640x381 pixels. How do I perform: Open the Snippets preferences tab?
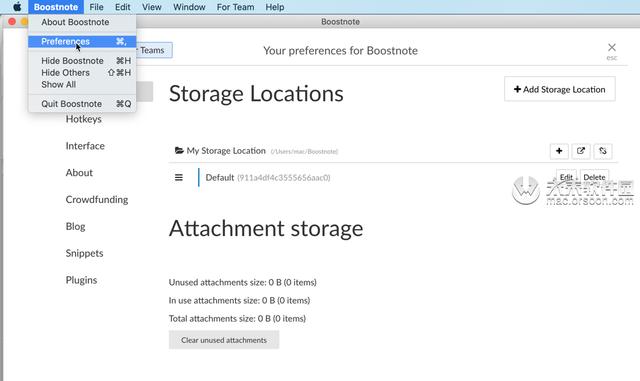pyautogui.click(x=84, y=253)
